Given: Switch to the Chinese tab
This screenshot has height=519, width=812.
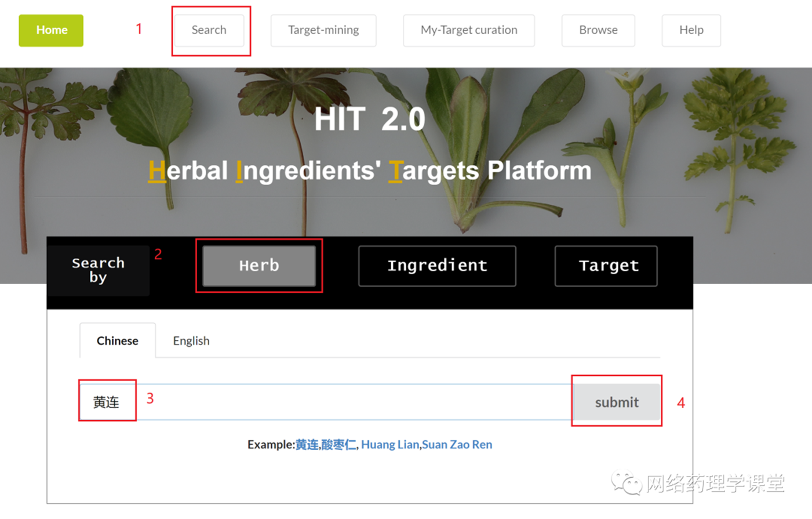Looking at the screenshot, I should coord(118,340).
